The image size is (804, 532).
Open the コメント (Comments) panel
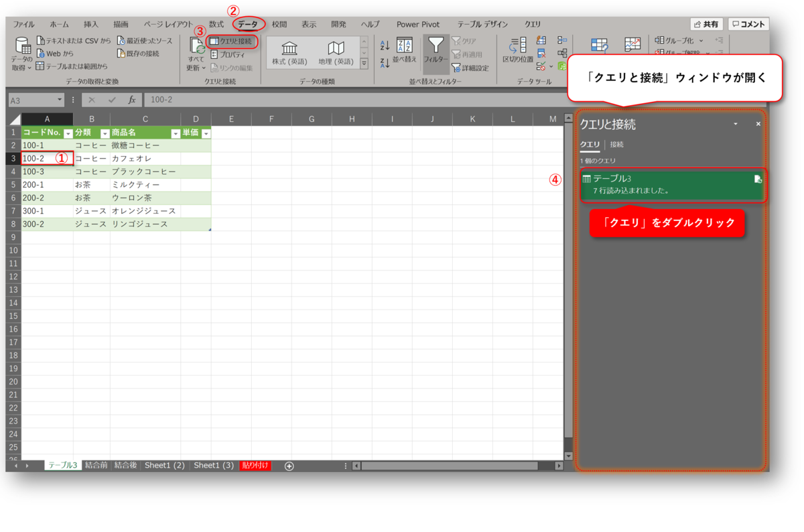tap(748, 23)
